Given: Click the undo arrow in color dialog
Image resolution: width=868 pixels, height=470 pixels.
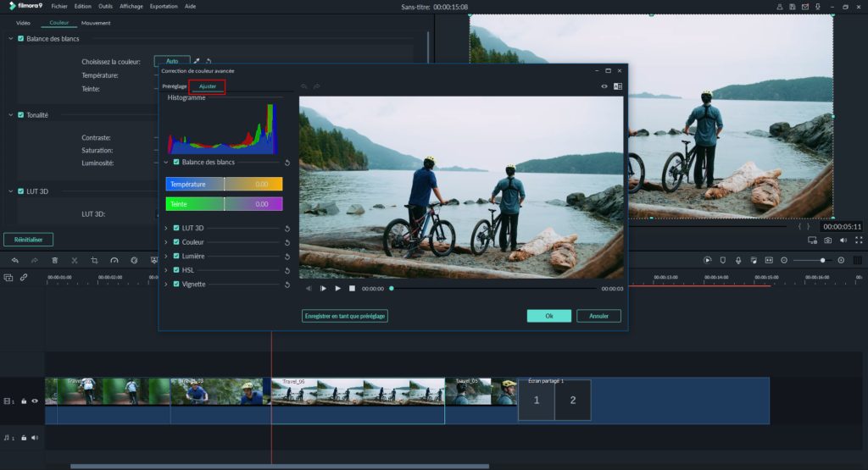Looking at the screenshot, I should point(304,86).
